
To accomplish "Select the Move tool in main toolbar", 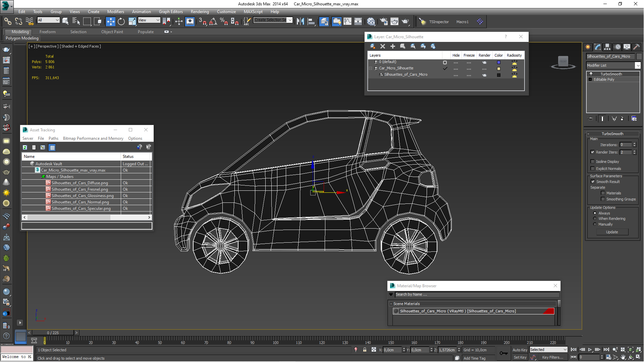I will click(x=110, y=21).
